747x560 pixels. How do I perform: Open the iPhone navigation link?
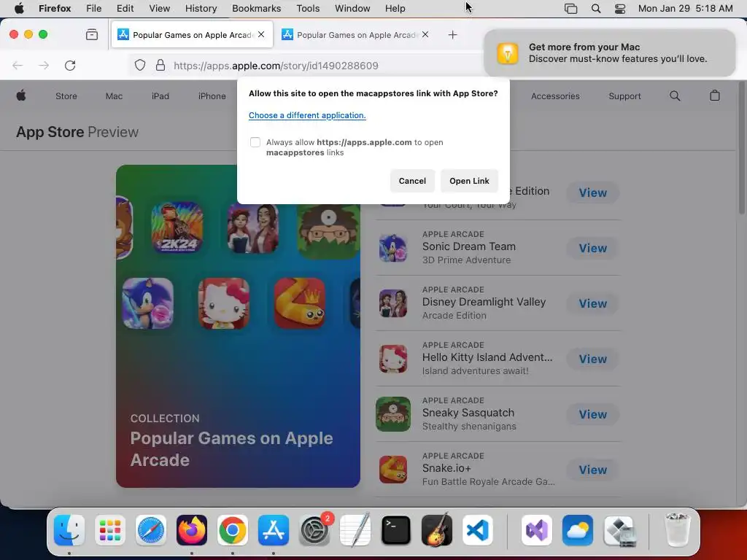click(212, 96)
